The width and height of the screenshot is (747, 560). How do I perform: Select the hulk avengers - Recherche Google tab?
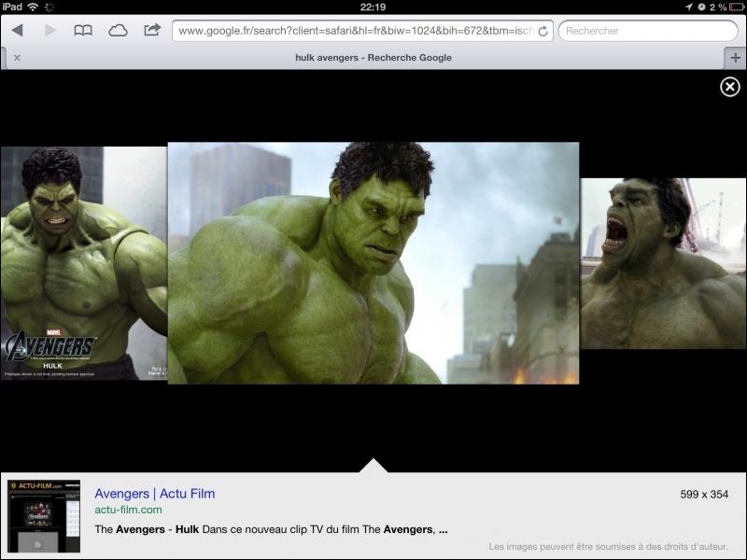(373, 58)
